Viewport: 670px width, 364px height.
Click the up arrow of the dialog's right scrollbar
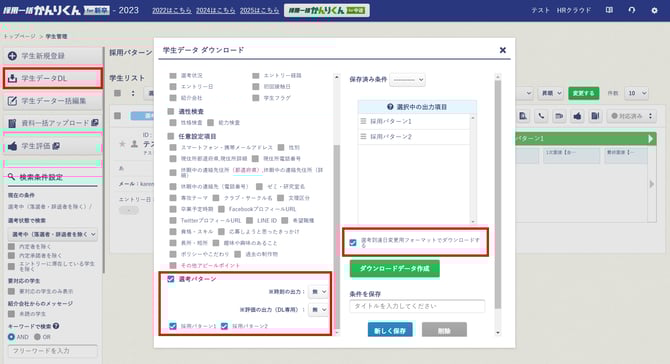tap(498, 77)
